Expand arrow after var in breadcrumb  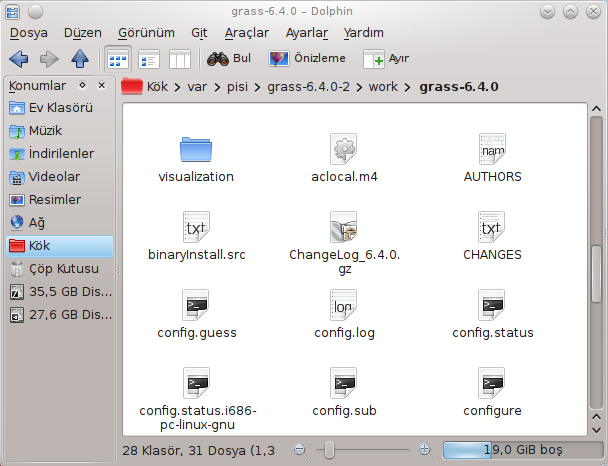(218, 88)
